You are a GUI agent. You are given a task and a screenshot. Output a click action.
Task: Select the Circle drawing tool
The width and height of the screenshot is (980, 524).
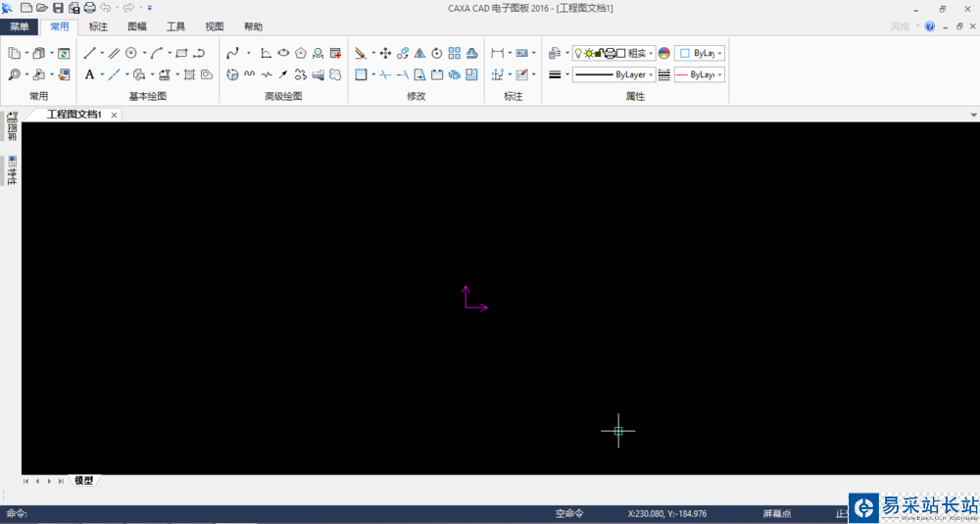pyautogui.click(x=131, y=53)
